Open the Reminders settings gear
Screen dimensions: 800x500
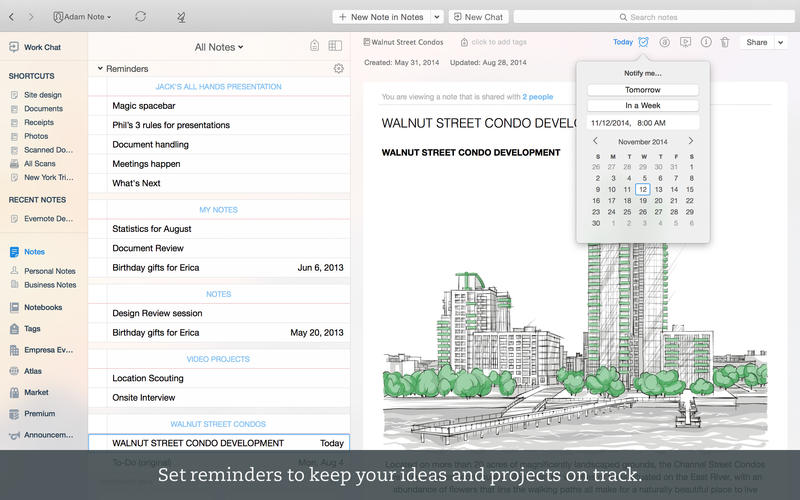339,69
